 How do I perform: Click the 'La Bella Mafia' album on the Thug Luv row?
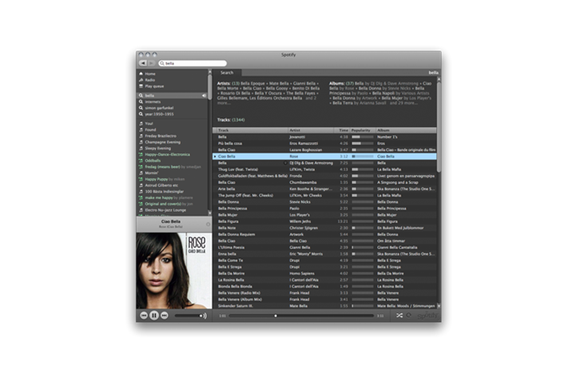click(389, 169)
